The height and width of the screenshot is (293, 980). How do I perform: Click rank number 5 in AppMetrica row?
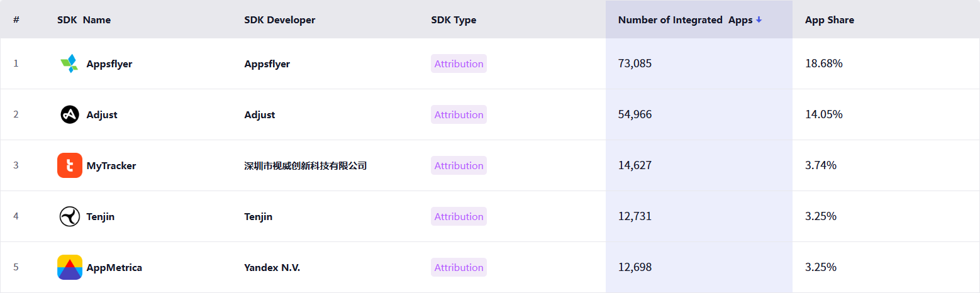[16, 267]
